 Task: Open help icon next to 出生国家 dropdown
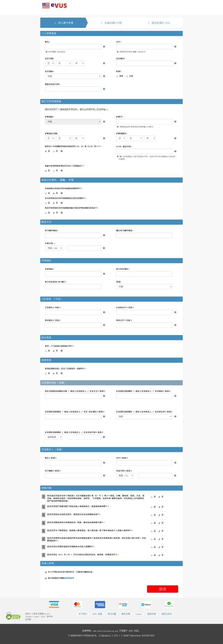104,76
